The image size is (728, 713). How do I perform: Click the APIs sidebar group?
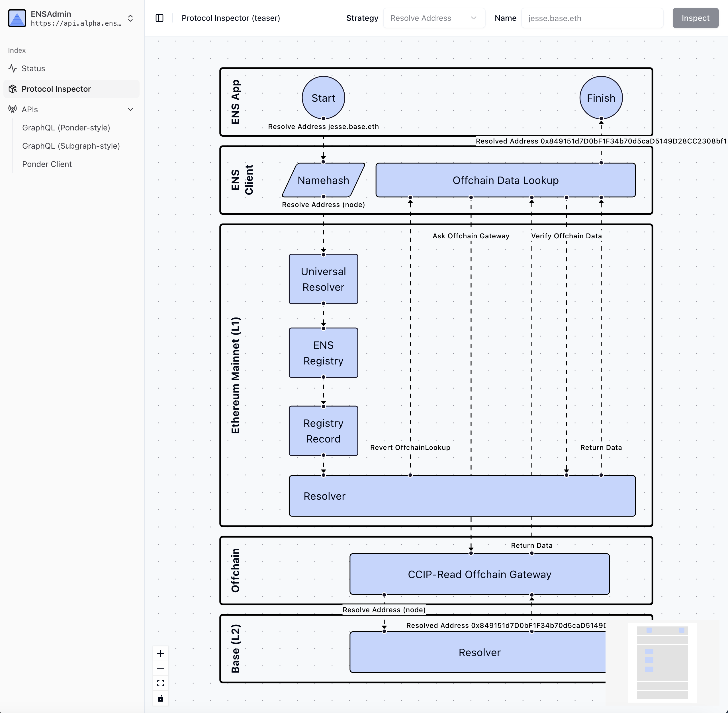coord(71,109)
